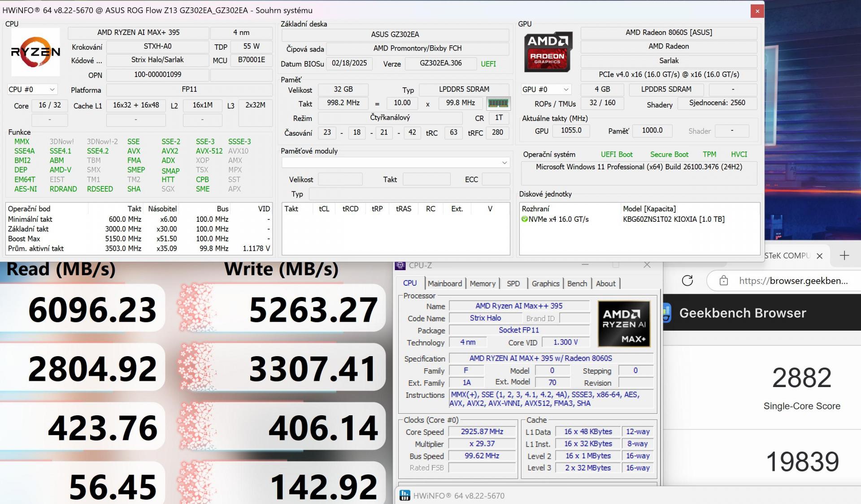Image resolution: width=861 pixels, height=504 pixels.
Task: Click the HVCI indicator
Action: click(x=739, y=155)
